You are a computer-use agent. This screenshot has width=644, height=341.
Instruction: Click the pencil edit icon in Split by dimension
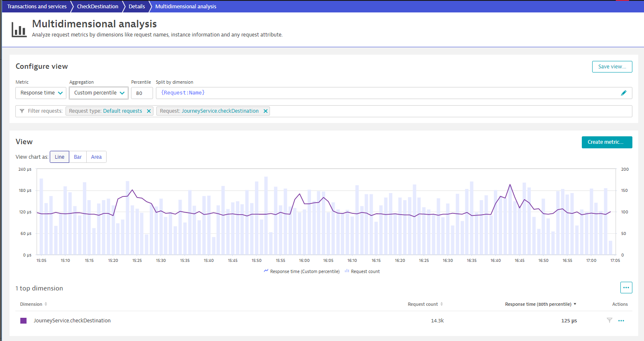[623, 93]
